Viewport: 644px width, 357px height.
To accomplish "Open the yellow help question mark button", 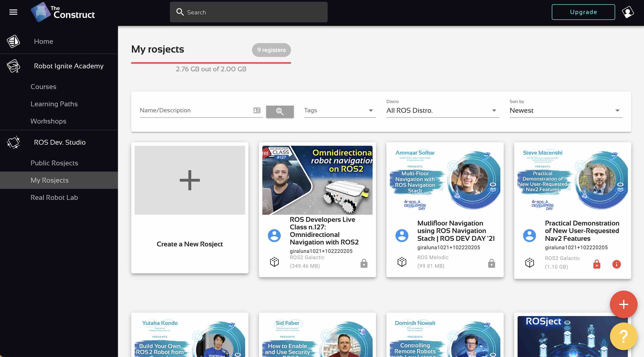I will point(624,337).
